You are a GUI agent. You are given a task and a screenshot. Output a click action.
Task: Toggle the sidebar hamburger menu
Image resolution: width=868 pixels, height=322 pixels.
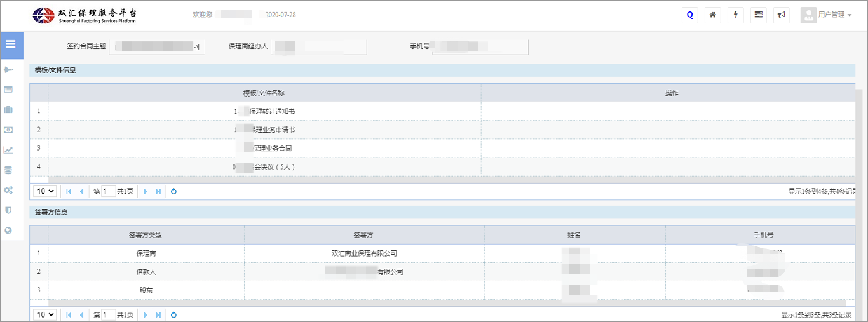(x=11, y=45)
